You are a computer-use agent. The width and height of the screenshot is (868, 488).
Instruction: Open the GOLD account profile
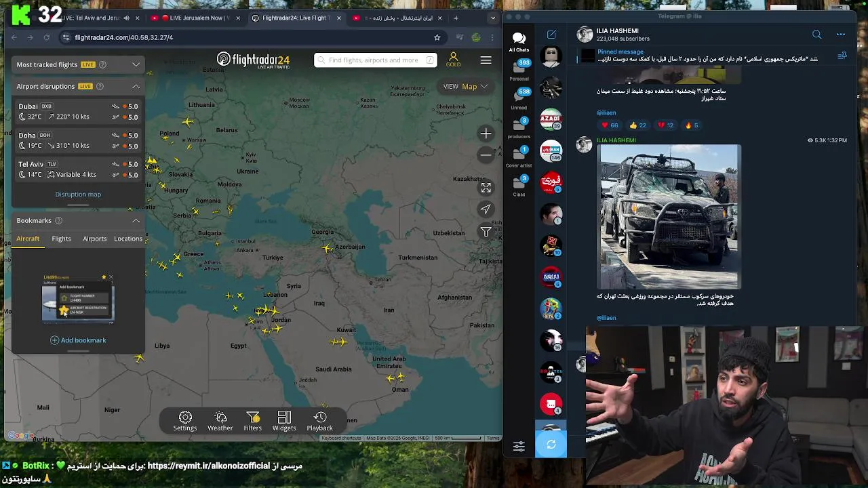453,60
